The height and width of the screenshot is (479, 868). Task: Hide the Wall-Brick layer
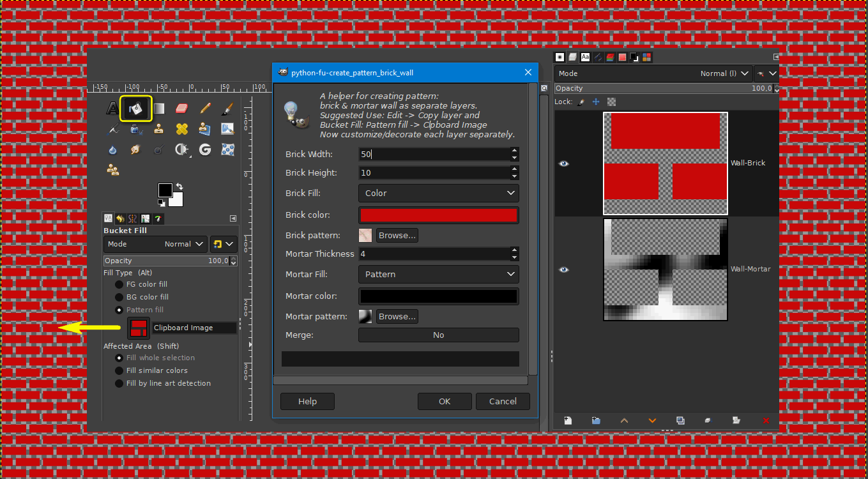click(x=563, y=163)
